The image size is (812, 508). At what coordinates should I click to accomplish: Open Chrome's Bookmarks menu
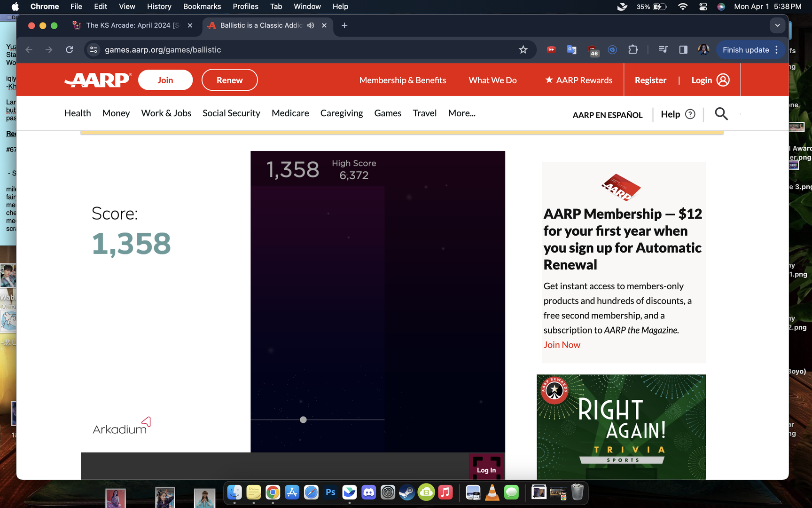click(202, 7)
